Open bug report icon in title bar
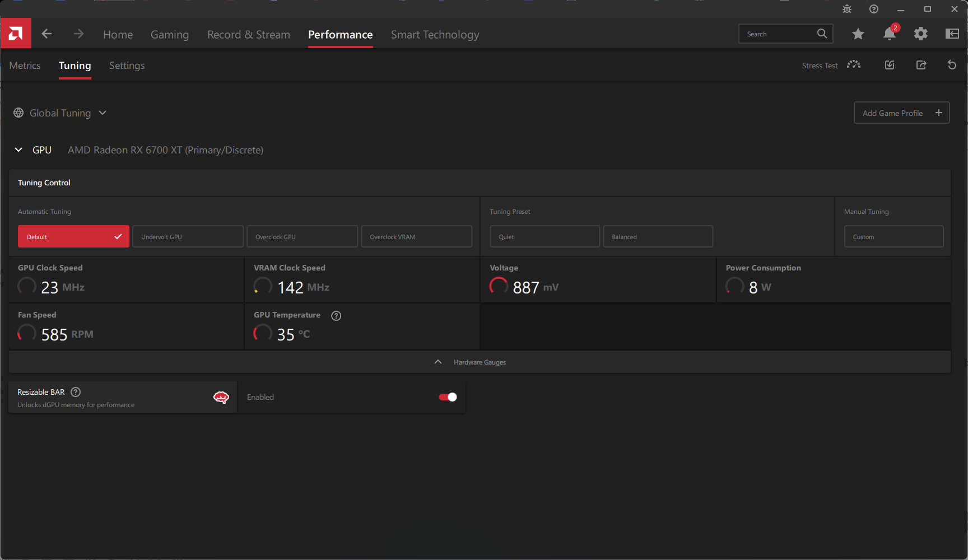The image size is (968, 560). [x=847, y=9]
